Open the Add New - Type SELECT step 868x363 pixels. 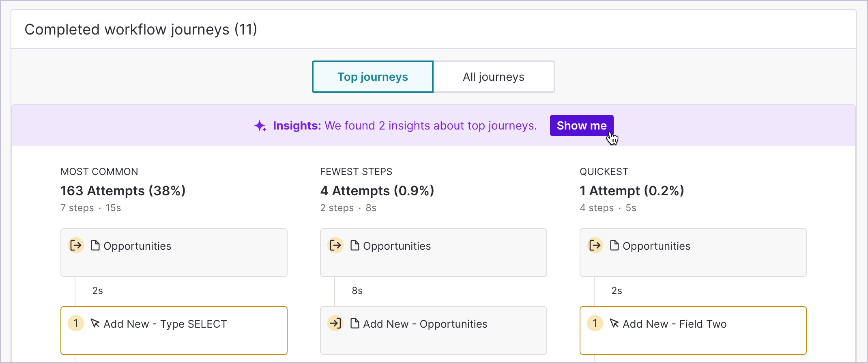[x=174, y=331]
